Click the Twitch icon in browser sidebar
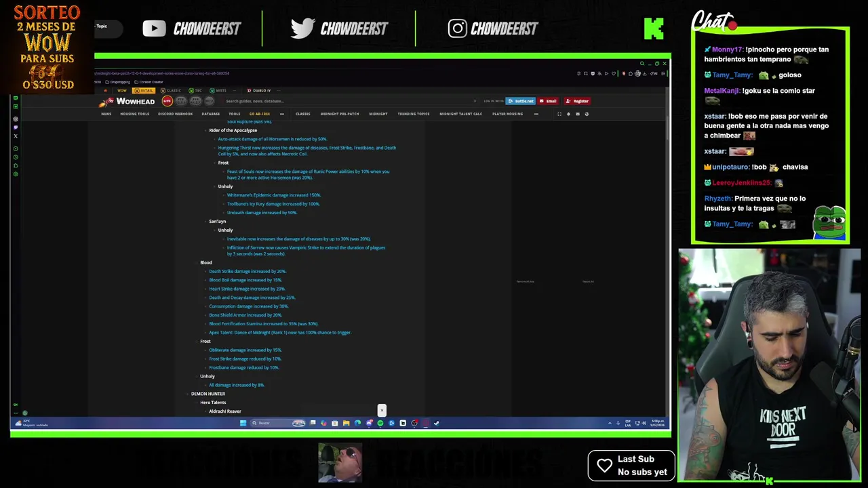The width and height of the screenshot is (868, 488). 16,127
